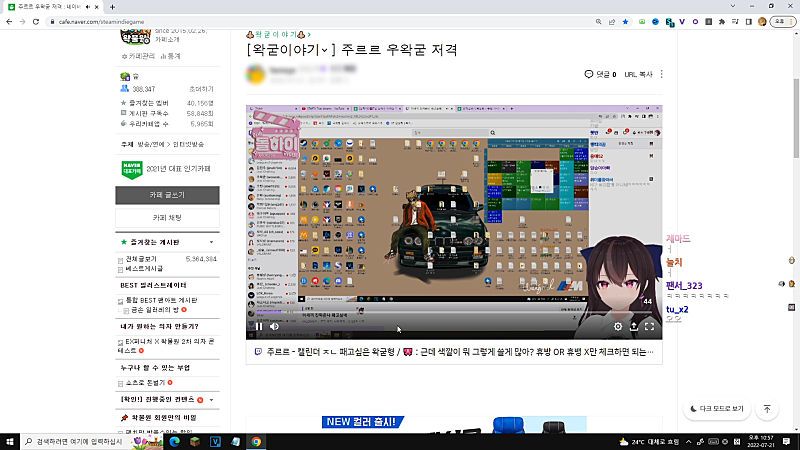This screenshot has height=450, width=800.
Task: Pause the embedded video
Action: [259, 326]
